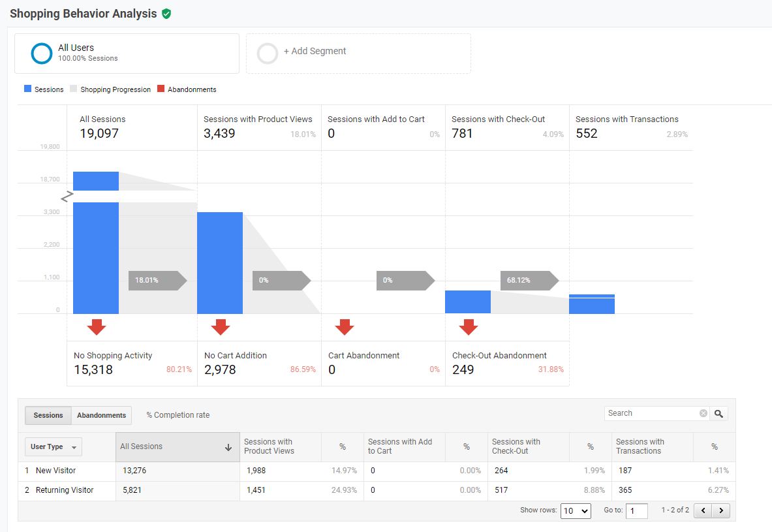
Task: Click red arrow under All Sessions bar
Action: click(x=97, y=327)
